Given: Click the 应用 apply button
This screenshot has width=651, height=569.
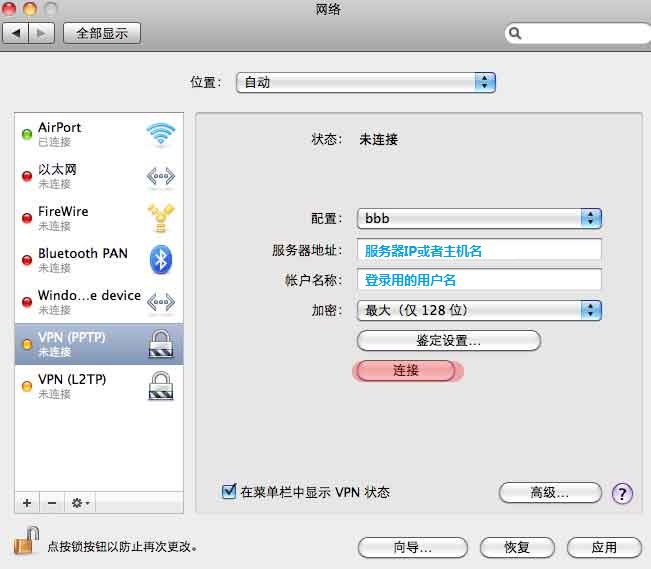Looking at the screenshot, I should point(604,547).
